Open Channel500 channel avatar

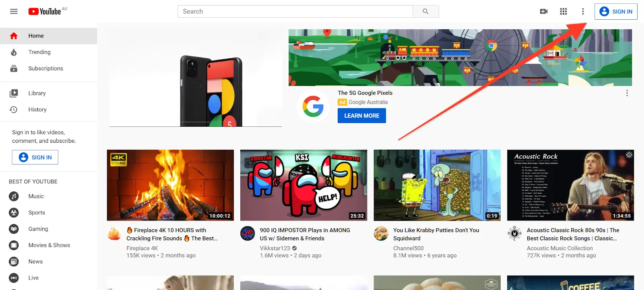point(381,233)
